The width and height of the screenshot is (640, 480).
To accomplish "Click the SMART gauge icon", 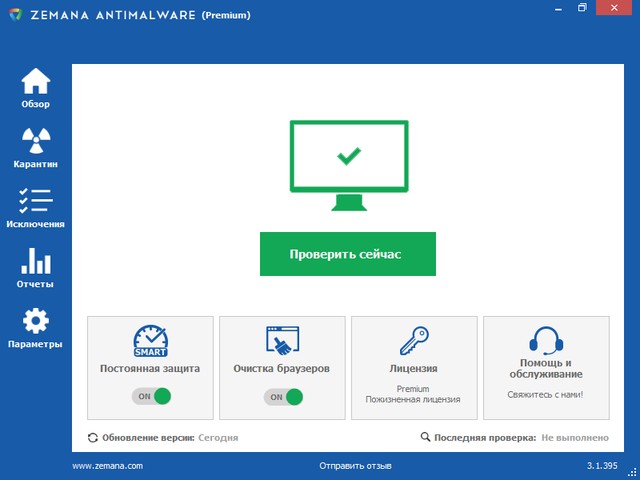I will [150, 341].
